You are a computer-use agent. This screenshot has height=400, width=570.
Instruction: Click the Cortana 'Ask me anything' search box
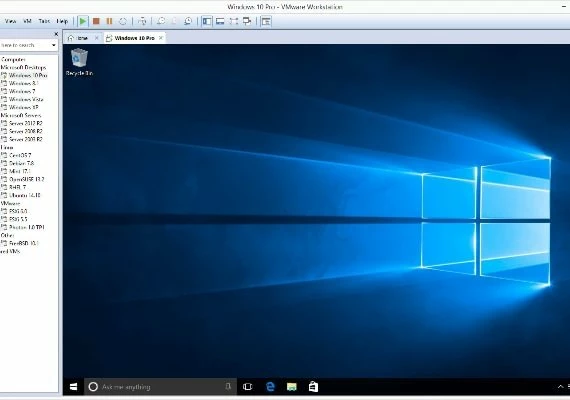160,387
